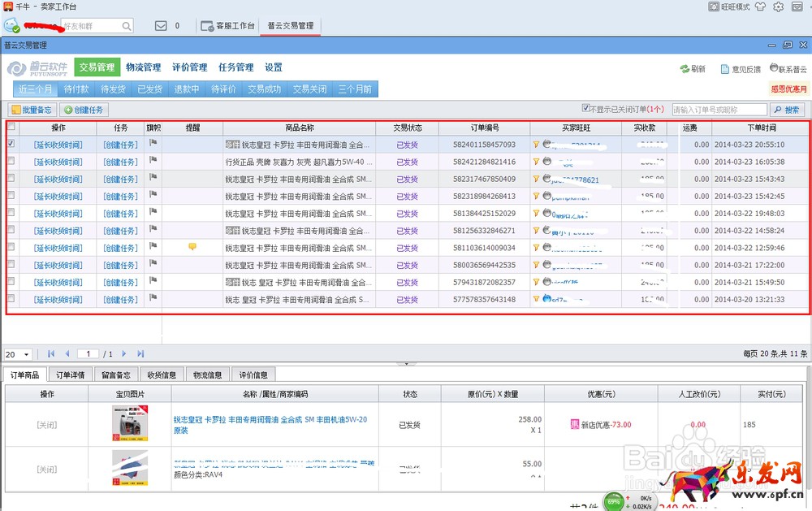Switch to the 物流信息 tab
The width and height of the screenshot is (812, 511).
[207, 375]
